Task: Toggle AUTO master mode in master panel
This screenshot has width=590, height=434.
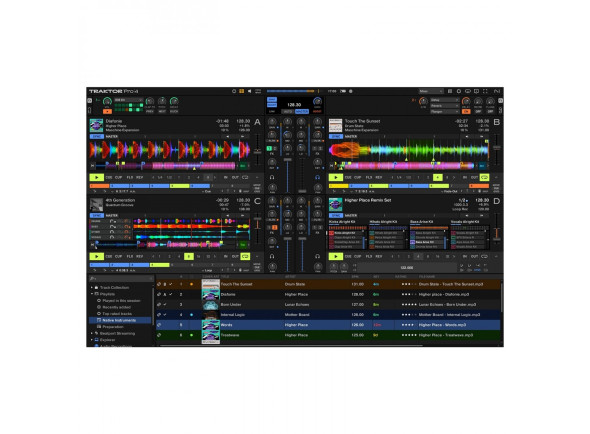Action: pos(288,112)
